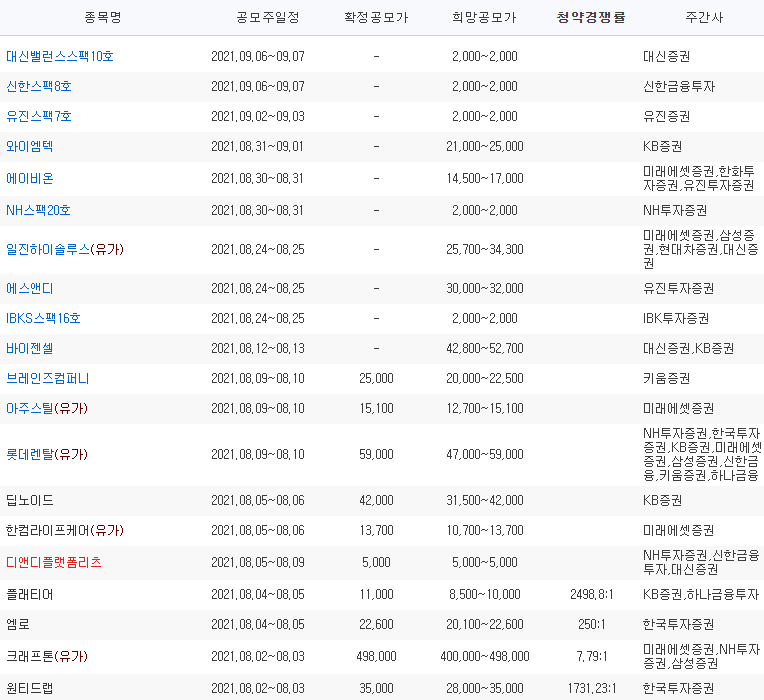
Task: Open the 에이비온 stock link
Action: pyautogui.click(x=29, y=179)
